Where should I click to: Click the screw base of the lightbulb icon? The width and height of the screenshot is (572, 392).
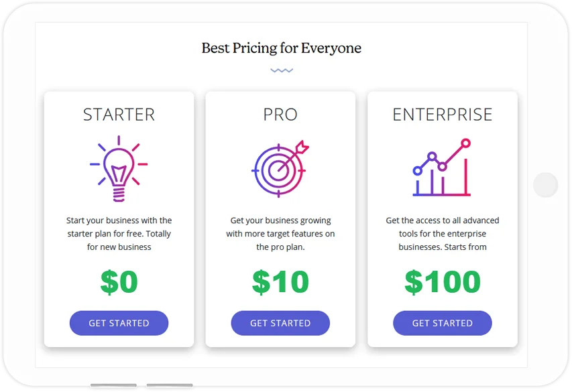pos(119,194)
